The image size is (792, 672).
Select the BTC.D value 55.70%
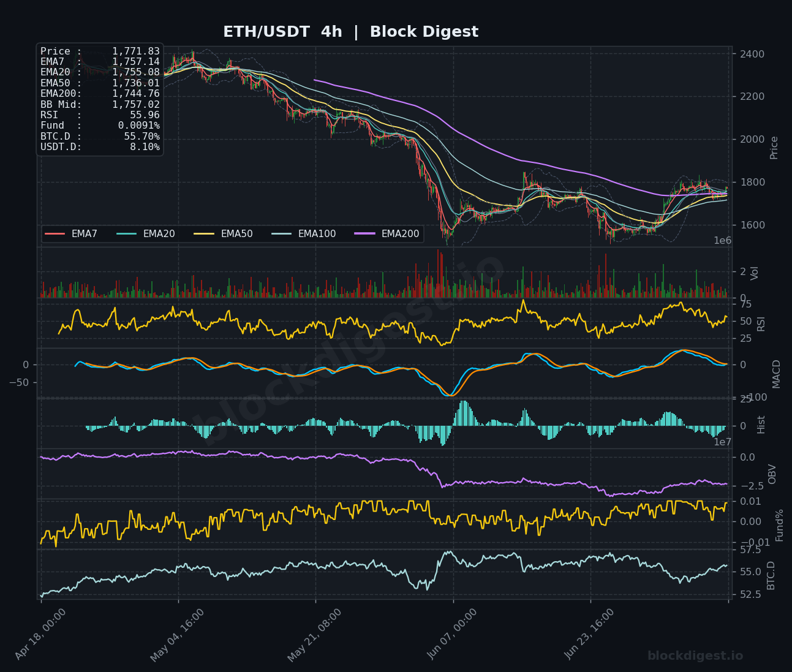[x=142, y=137]
